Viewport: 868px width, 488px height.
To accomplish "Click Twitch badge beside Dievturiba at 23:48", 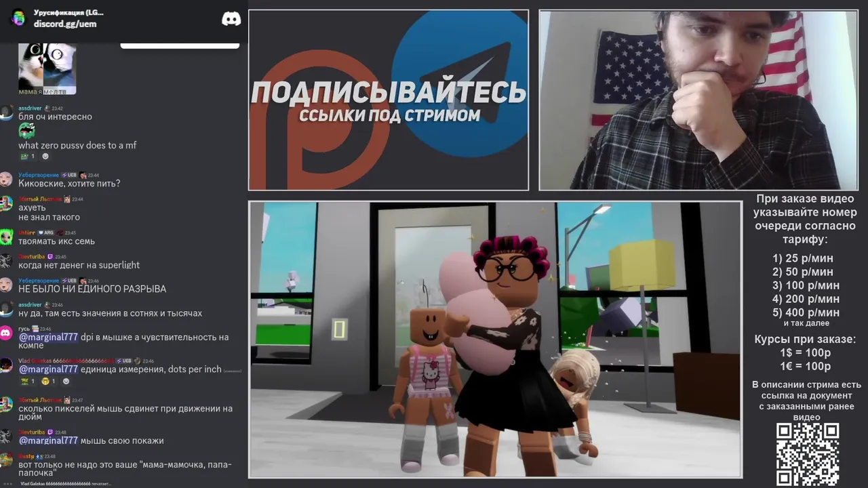I will tap(50, 432).
